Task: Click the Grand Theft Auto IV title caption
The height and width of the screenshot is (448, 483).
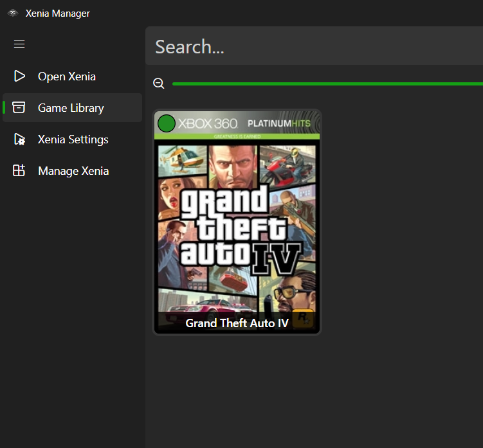Action: [237, 323]
